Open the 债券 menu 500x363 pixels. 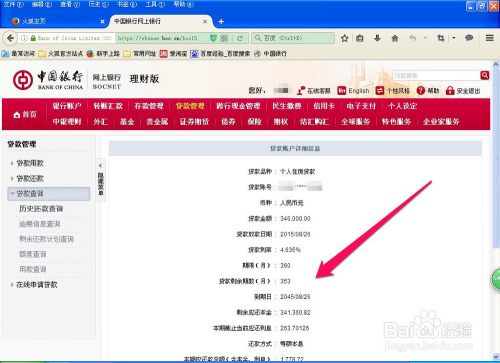(228, 122)
